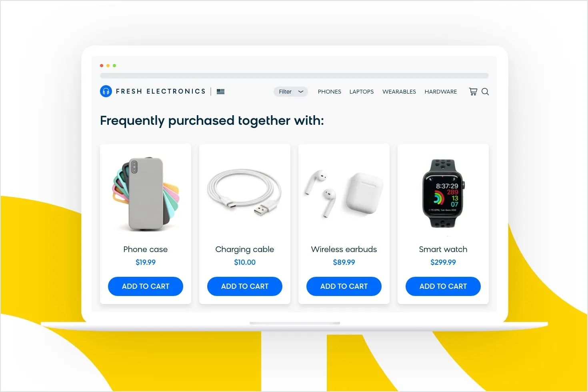Click the browser address bar
Image resolution: width=588 pixels, height=392 pixels.
click(x=294, y=76)
